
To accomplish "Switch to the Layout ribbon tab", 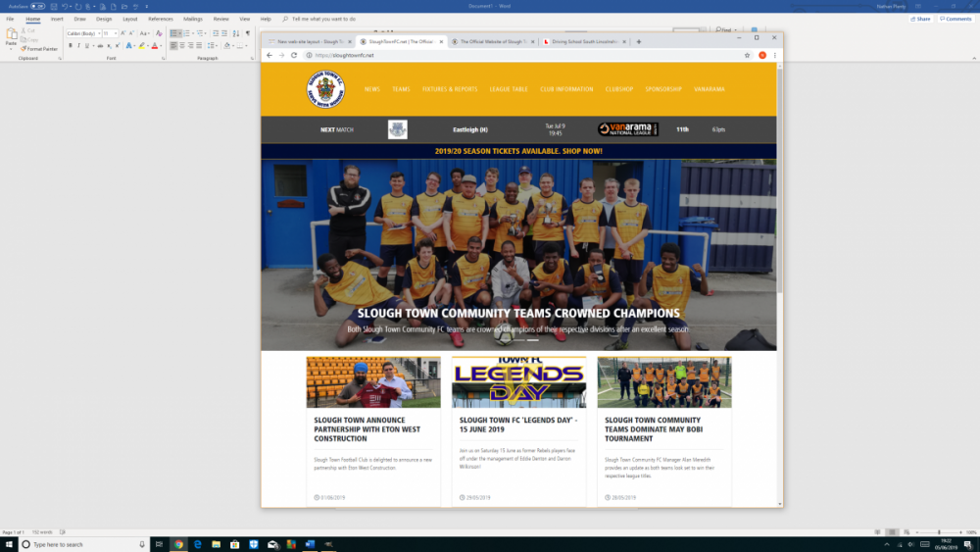I will [x=130, y=19].
